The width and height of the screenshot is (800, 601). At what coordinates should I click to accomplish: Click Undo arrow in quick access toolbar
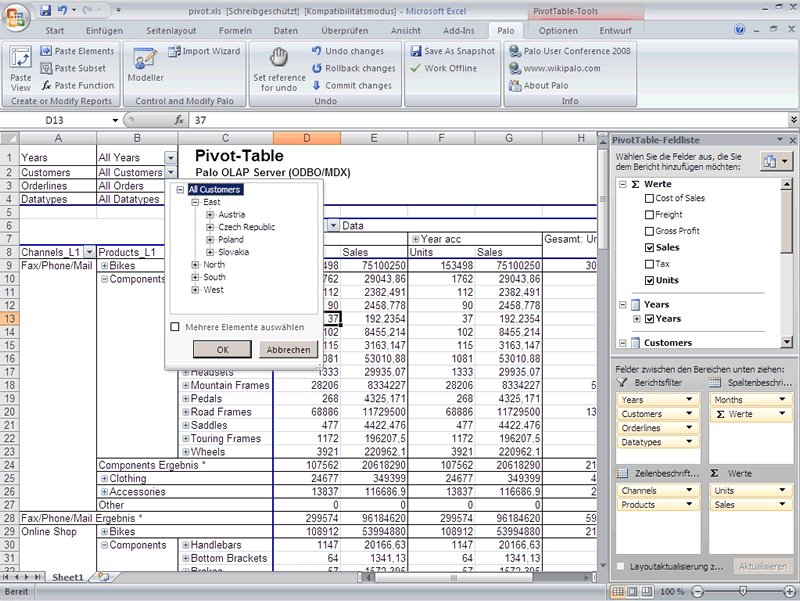click(x=62, y=10)
